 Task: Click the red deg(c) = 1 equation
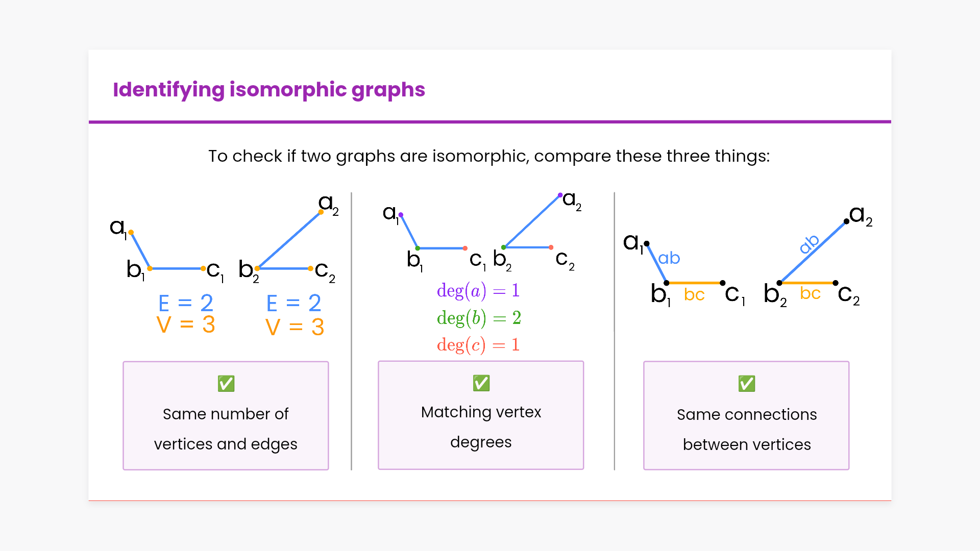click(478, 345)
